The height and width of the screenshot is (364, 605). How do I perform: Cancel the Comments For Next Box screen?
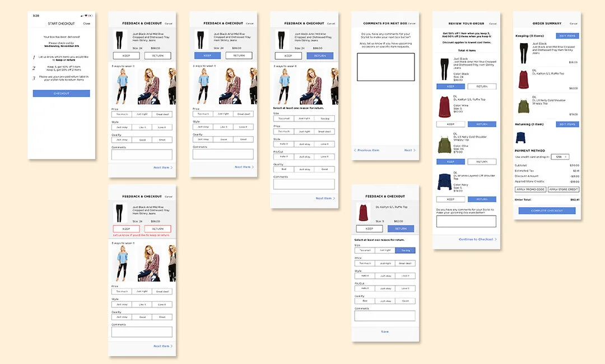click(x=412, y=24)
